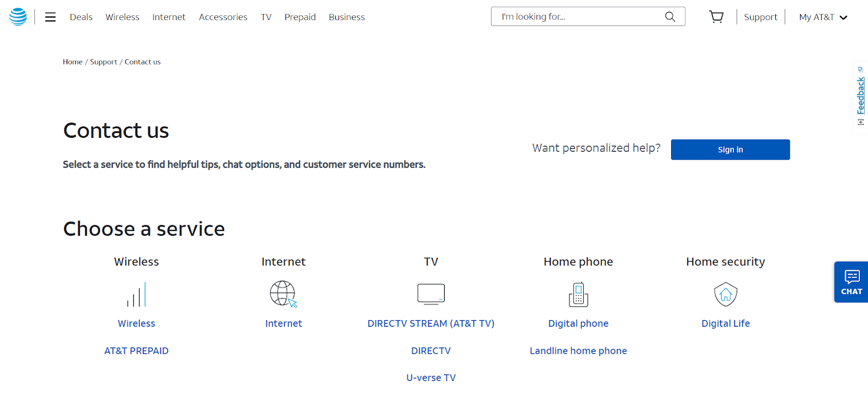Click the Wireless signal bars icon

click(x=137, y=295)
